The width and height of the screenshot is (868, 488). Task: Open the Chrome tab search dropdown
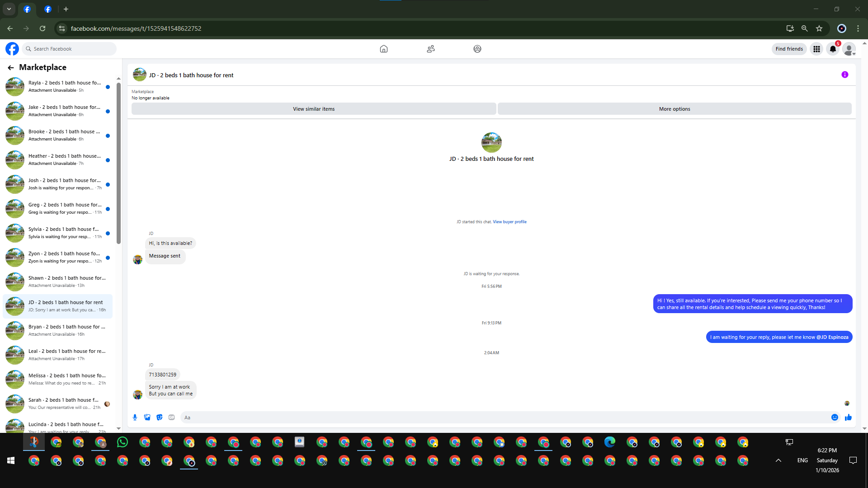tap(9, 9)
